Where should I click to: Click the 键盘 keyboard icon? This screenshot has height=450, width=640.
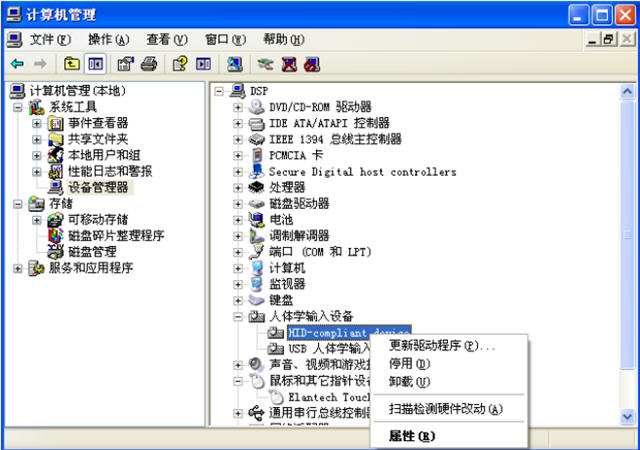coord(257,300)
